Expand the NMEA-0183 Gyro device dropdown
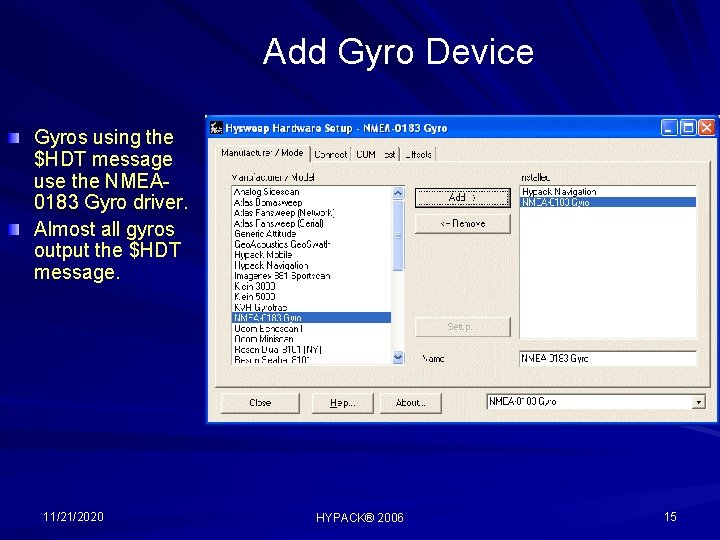The height and width of the screenshot is (540, 720). [698, 402]
